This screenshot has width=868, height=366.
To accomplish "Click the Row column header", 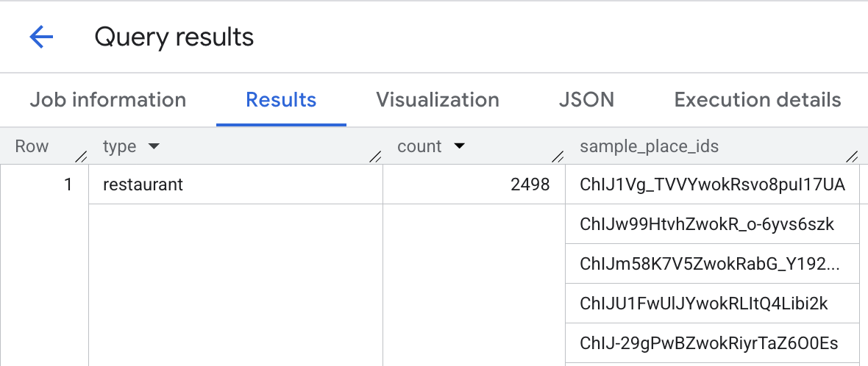I will (32, 146).
